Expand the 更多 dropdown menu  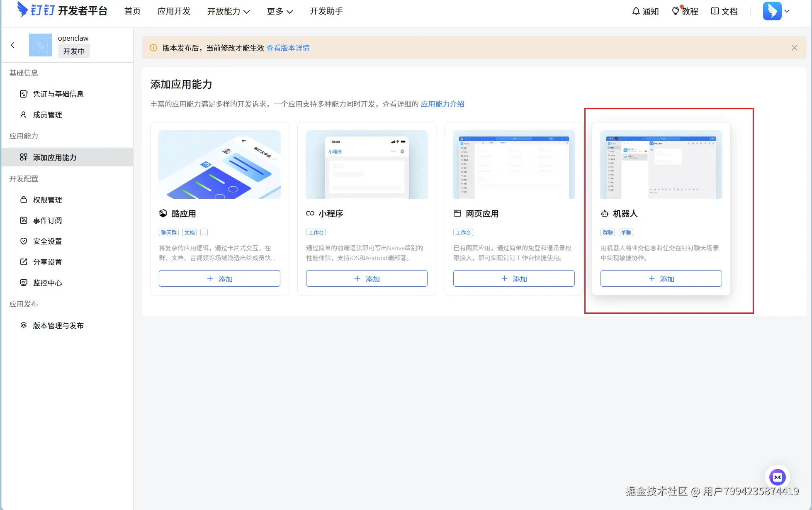click(x=280, y=11)
